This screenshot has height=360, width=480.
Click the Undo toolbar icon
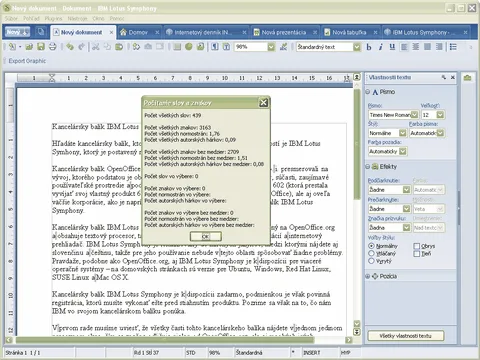click(x=70, y=47)
